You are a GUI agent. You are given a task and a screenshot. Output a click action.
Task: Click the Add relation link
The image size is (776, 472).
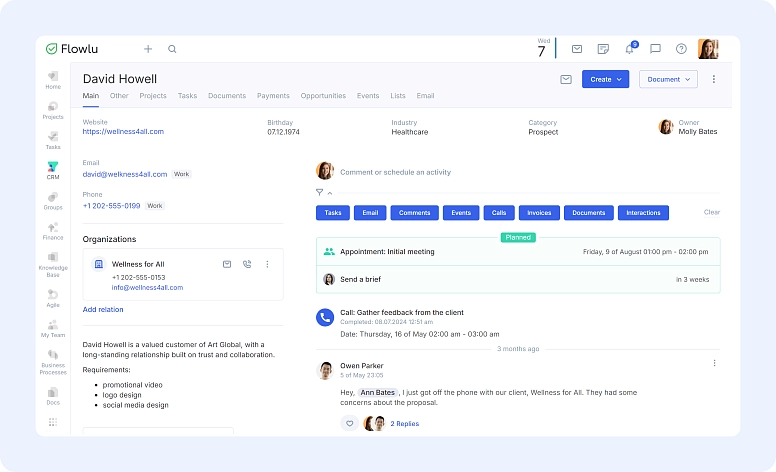click(x=103, y=309)
